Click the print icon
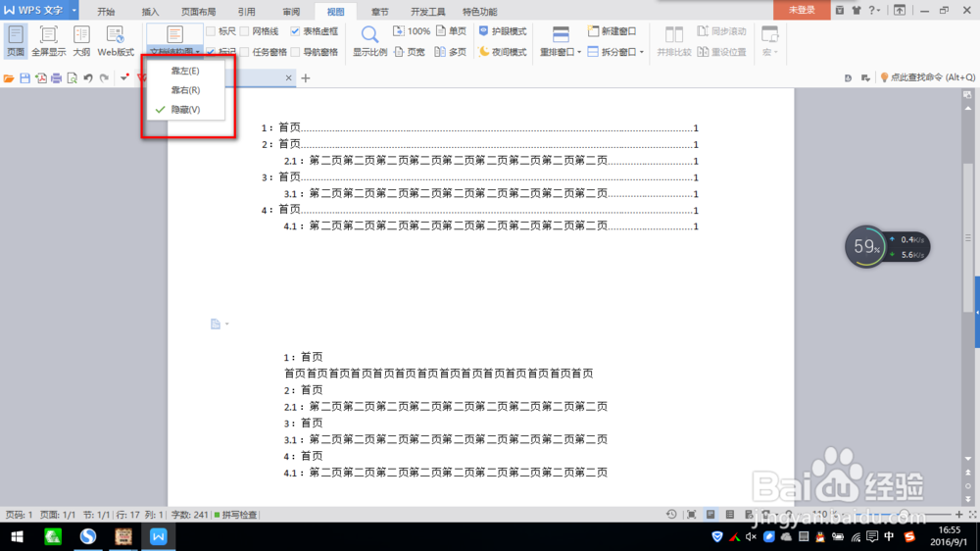This screenshot has height=551, width=980. tap(56, 78)
